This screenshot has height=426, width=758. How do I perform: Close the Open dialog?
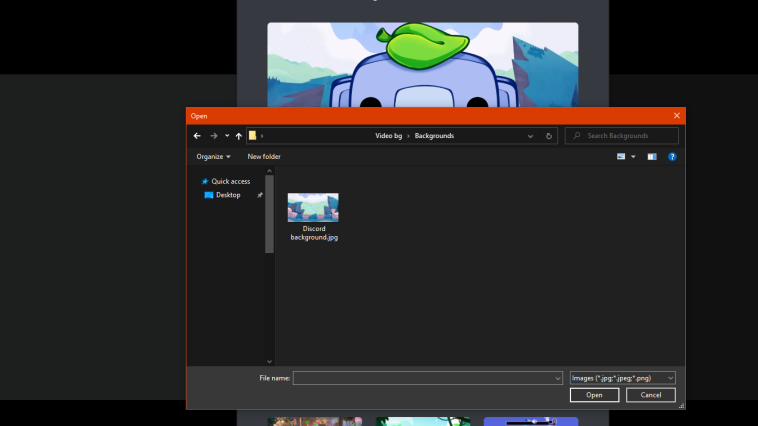point(677,116)
